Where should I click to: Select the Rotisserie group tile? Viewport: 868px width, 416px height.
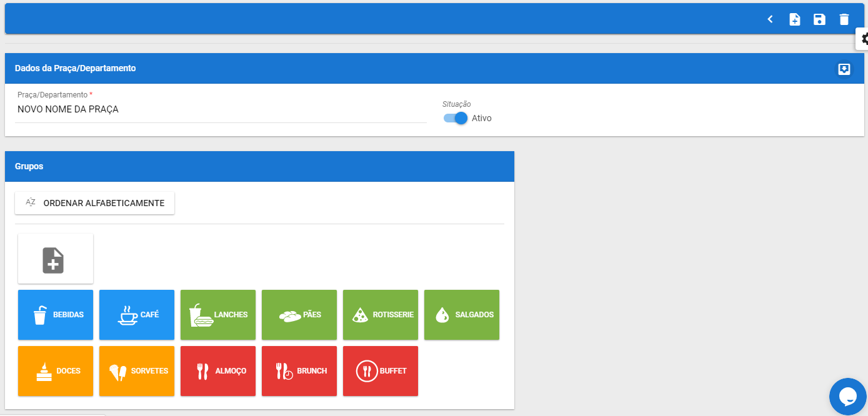tap(380, 315)
